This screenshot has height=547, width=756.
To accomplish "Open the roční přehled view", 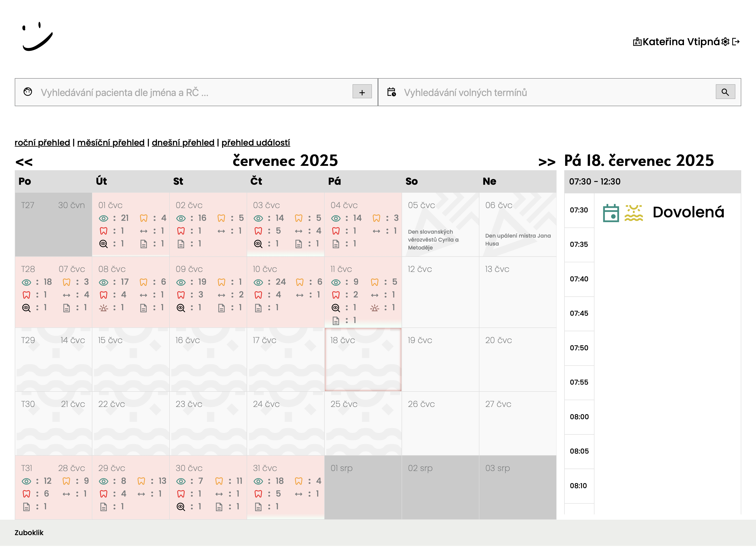I will click(x=42, y=142).
